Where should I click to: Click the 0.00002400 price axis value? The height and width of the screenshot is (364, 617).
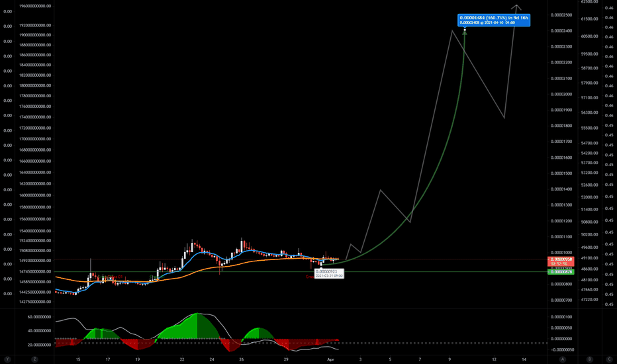tap(561, 30)
